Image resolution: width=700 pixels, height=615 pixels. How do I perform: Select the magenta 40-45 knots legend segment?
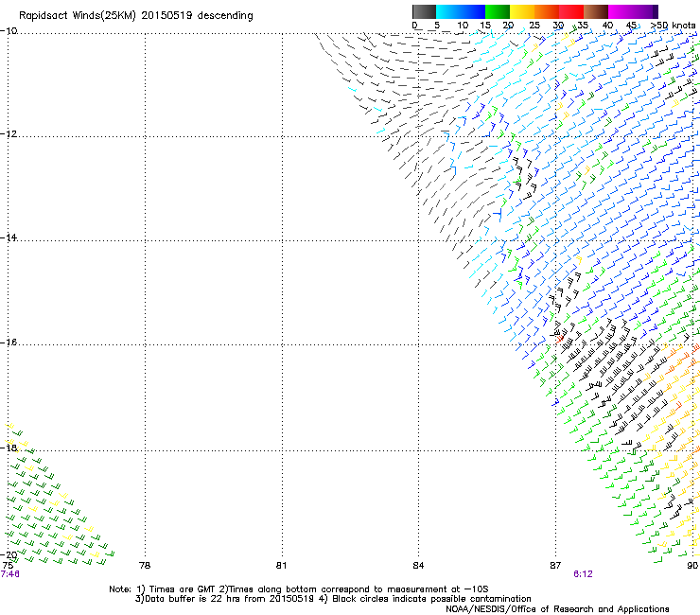point(621,11)
